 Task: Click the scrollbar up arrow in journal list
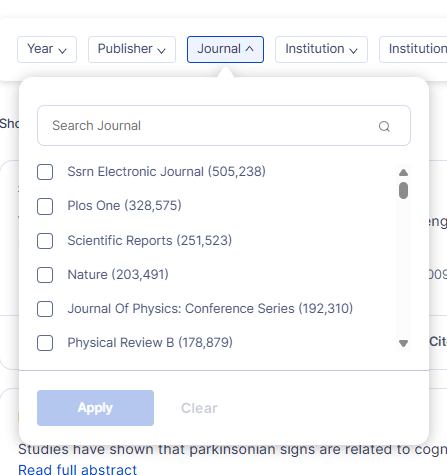tap(403, 172)
